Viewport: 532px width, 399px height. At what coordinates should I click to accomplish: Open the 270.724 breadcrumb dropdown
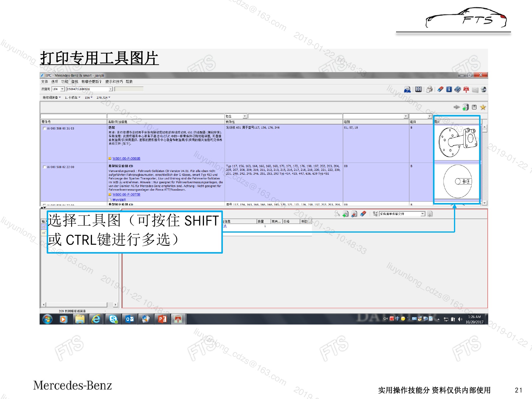coord(103,98)
